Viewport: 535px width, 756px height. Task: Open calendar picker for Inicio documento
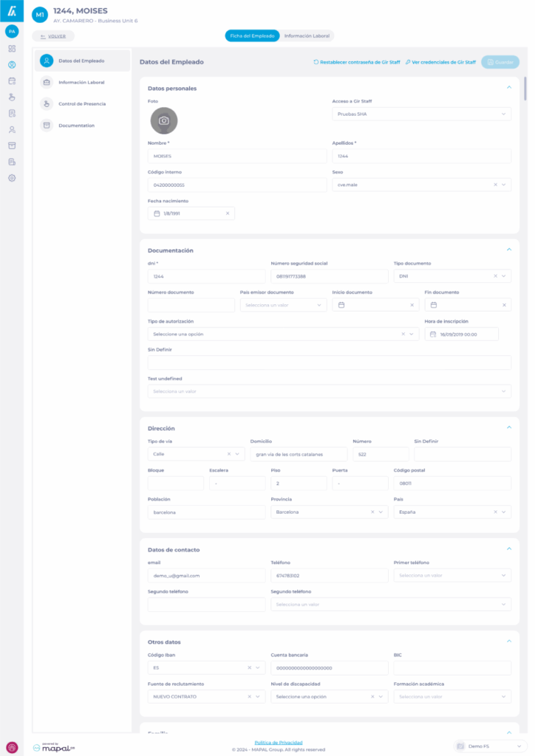pyautogui.click(x=341, y=305)
